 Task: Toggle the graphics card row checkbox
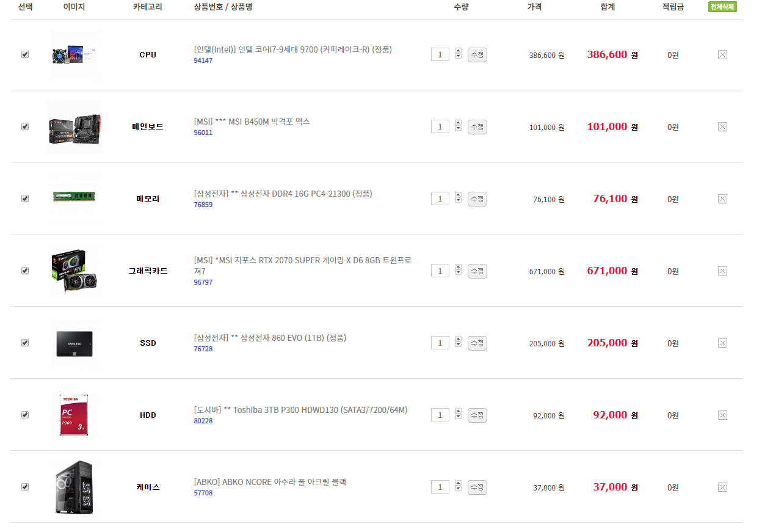click(x=25, y=271)
